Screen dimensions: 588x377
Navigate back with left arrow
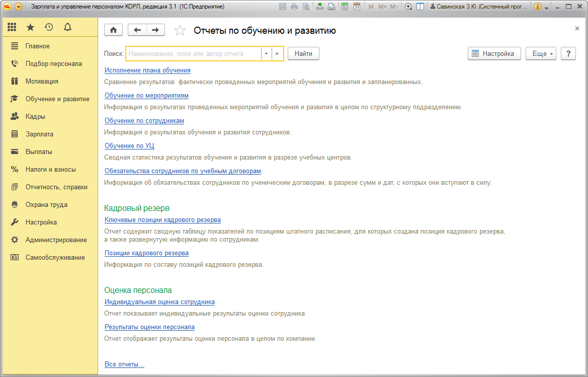(x=137, y=30)
